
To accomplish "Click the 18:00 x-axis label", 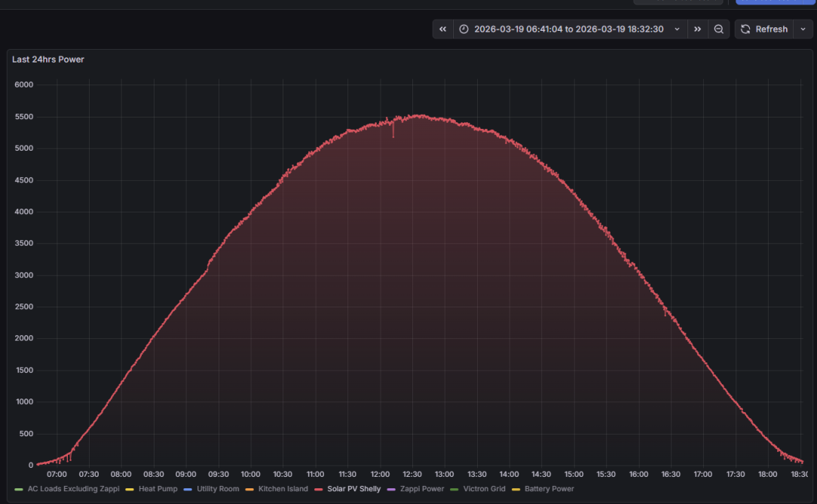I will point(767,475).
